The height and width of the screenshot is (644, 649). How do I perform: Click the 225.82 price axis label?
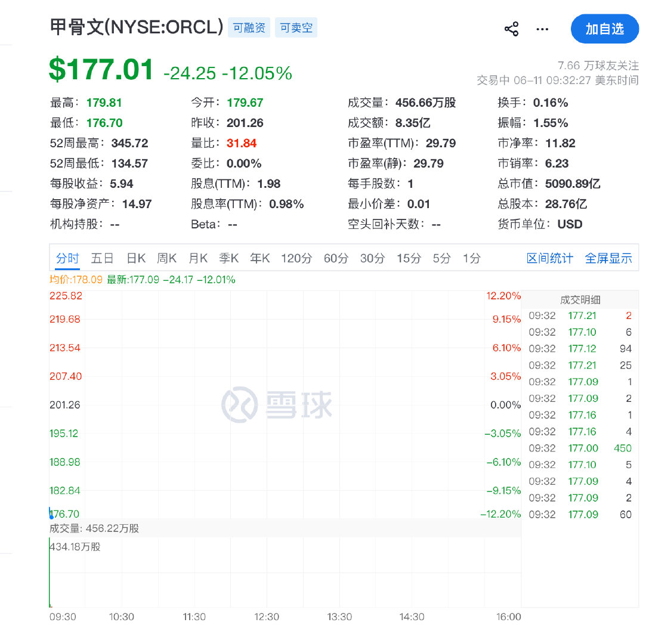66,296
